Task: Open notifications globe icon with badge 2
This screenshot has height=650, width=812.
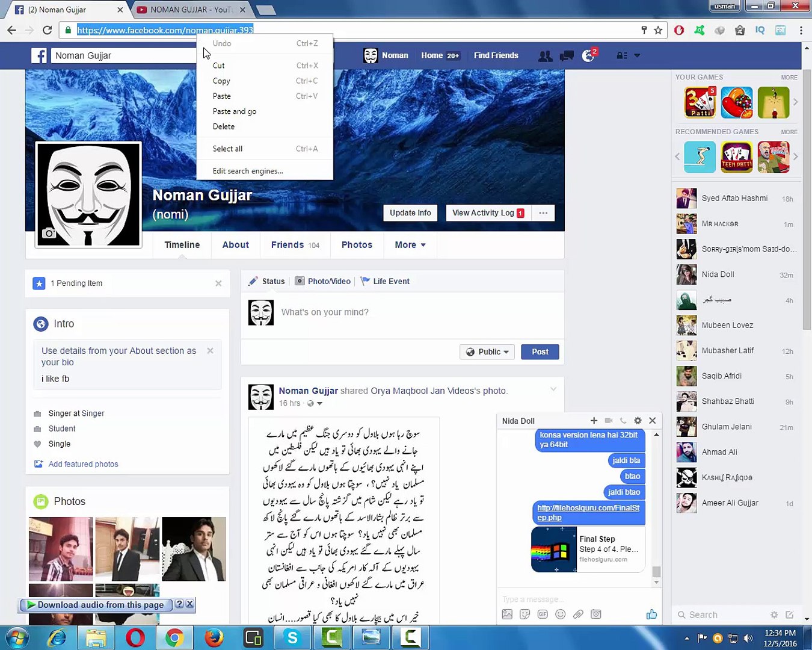Action: pyautogui.click(x=589, y=55)
